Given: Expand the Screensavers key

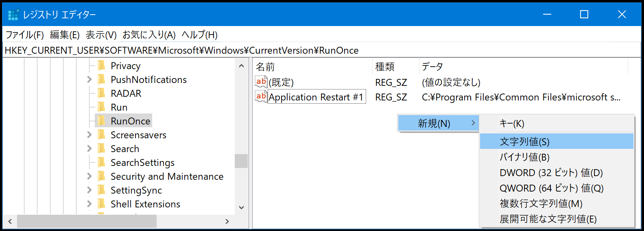Looking at the screenshot, I should pyautogui.click(x=90, y=135).
